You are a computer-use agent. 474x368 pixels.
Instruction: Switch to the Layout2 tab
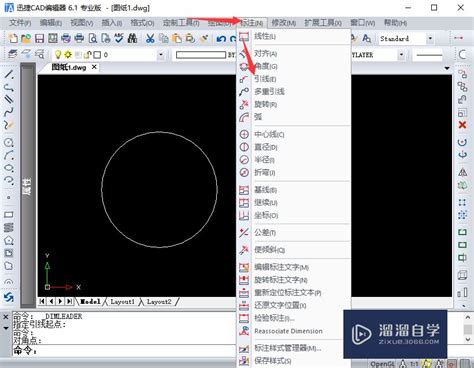click(159, 301)
